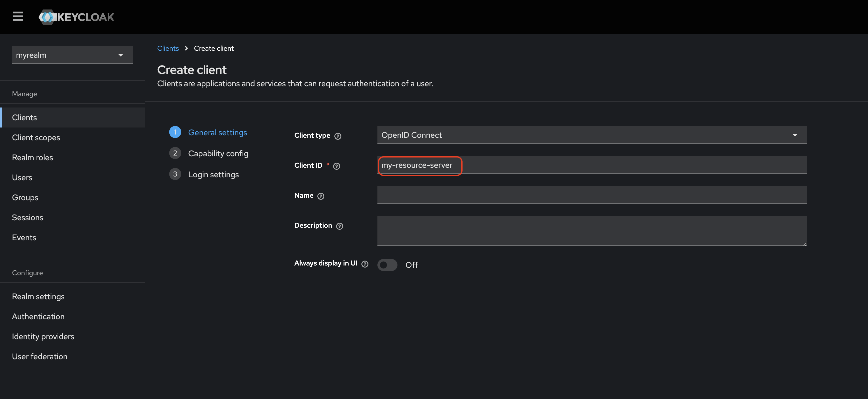Go to General settings step
This screenshot has height=399, width=868.
click(x=208, y=132)
